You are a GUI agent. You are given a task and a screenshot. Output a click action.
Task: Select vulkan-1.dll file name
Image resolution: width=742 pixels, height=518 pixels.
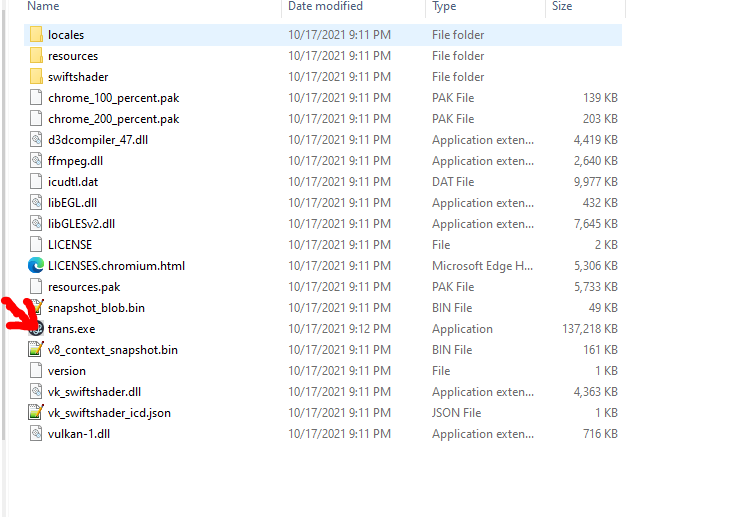coord(79,434)
